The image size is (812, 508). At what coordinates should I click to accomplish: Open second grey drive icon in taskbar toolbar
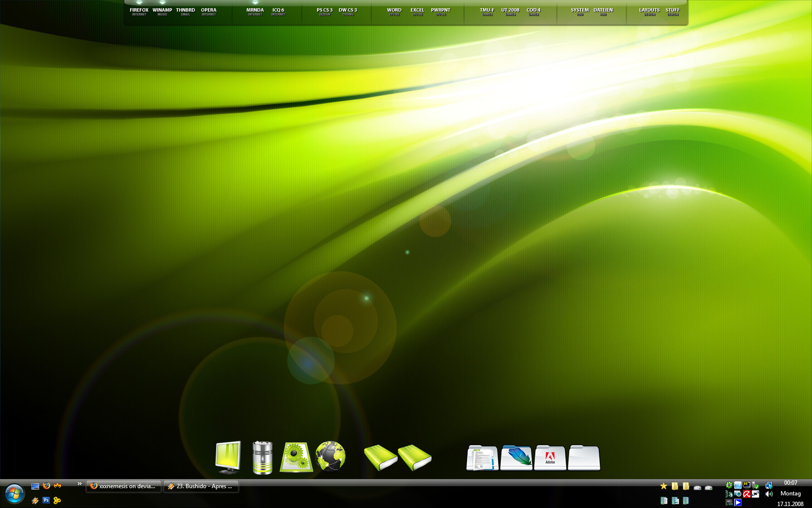(x=709, y=488)
